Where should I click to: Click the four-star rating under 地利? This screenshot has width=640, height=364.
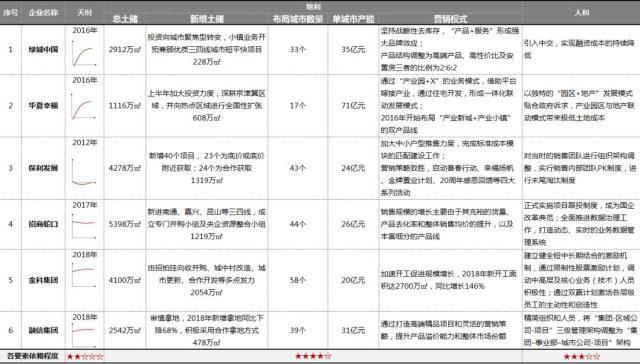pos(313,356)
